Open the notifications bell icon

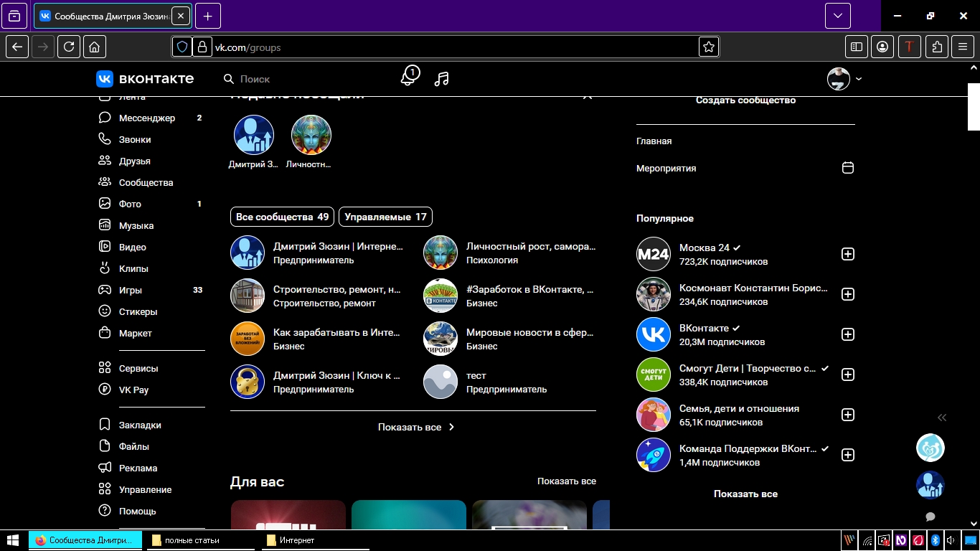[x=409, y=77]
